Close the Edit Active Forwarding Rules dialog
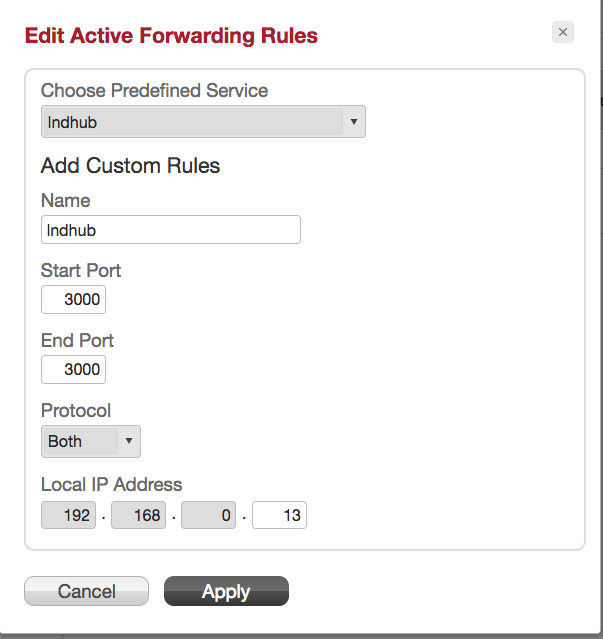The image size is (603, 639). (563, 32)
